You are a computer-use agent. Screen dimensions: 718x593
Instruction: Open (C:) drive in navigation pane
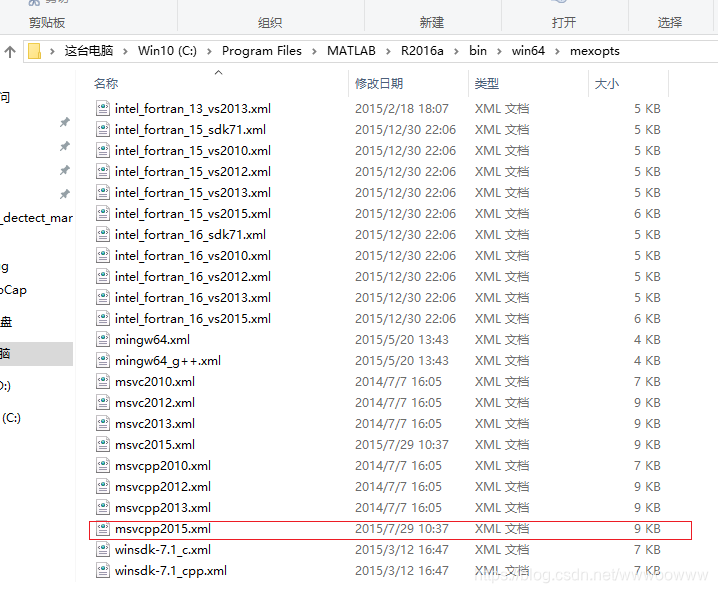(x=11, y=418)
